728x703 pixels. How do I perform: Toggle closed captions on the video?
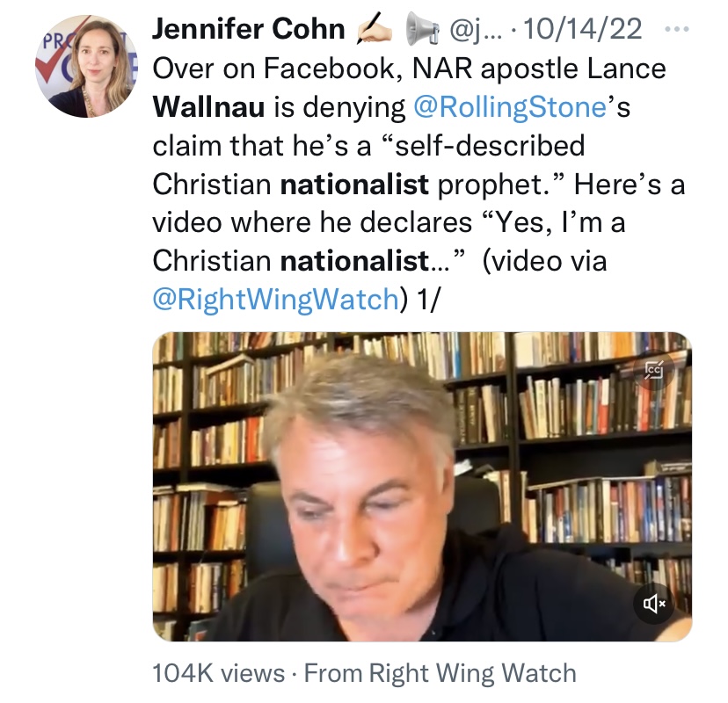[654, 369]
